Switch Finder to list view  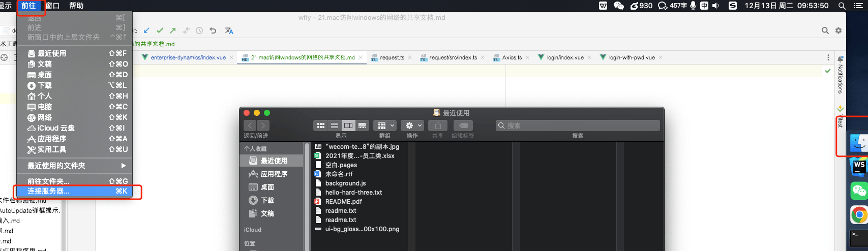coord(335,125)
